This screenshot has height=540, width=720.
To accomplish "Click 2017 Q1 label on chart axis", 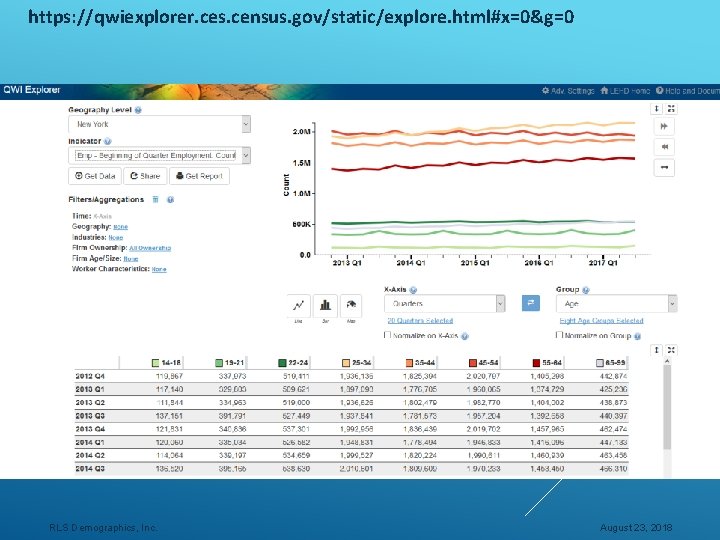I will (x=603, y=263).
